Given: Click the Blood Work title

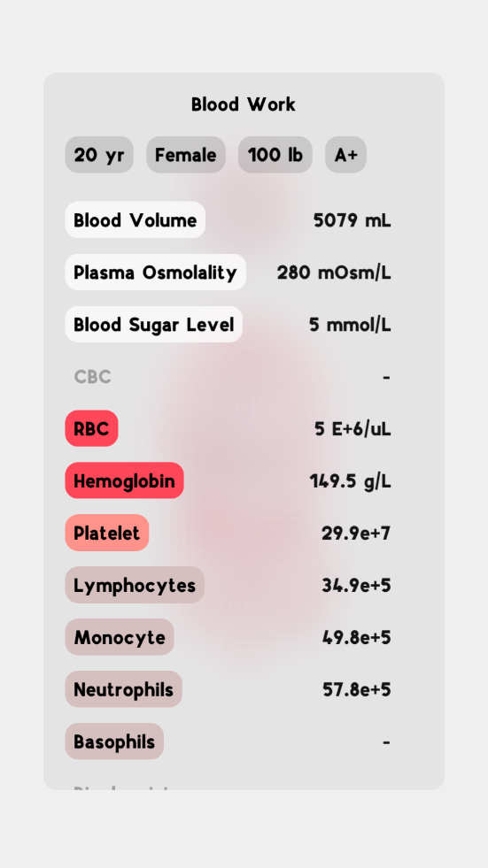Looking at the screenshot, I should [244, 104].
